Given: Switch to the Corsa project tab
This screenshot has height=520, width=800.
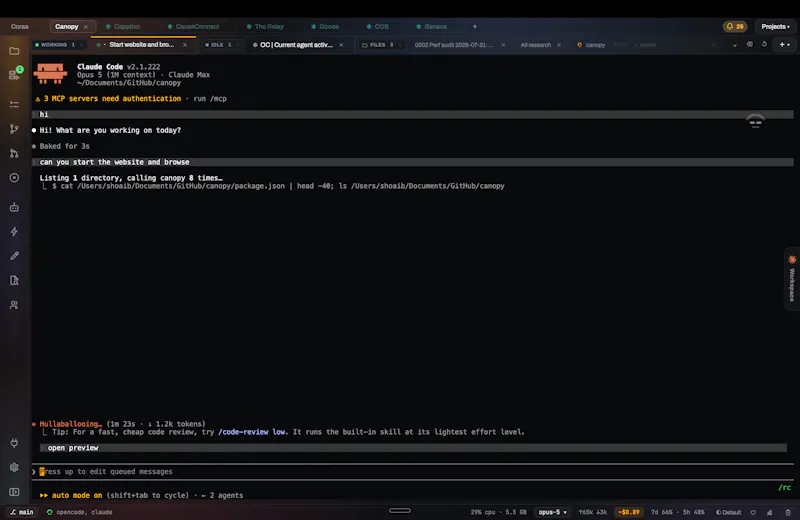Looking at the screenshot, I should (x=20, y=27).
